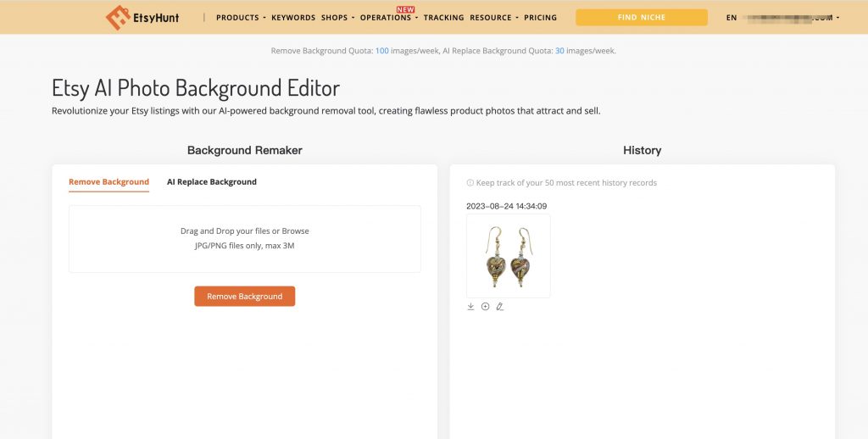This screenshot has height=439, width=868.
Task: Click the orange Remove Background button
Action: [x=245, y=296]
